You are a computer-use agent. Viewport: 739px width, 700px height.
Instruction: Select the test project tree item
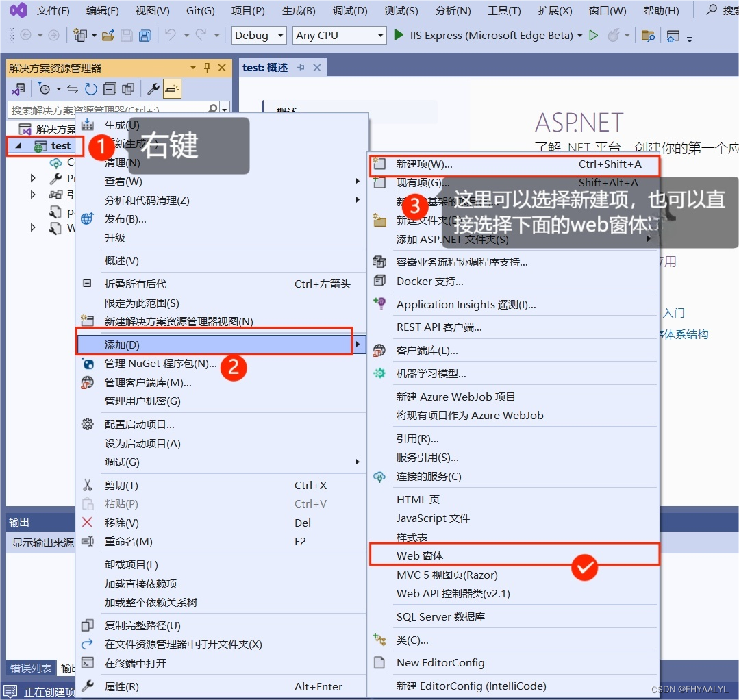pos(60,146)
